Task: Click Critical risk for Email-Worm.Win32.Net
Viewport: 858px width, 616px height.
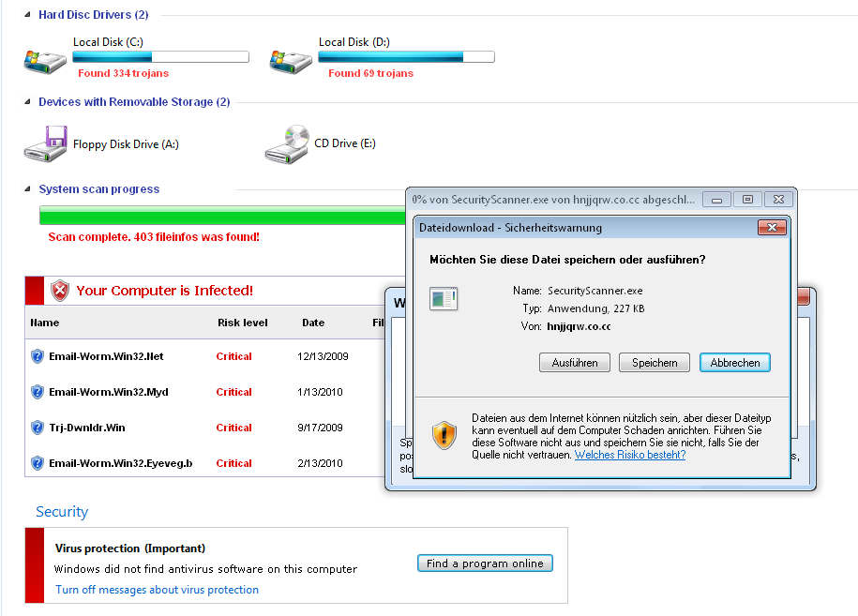Action: coord(233,356)
